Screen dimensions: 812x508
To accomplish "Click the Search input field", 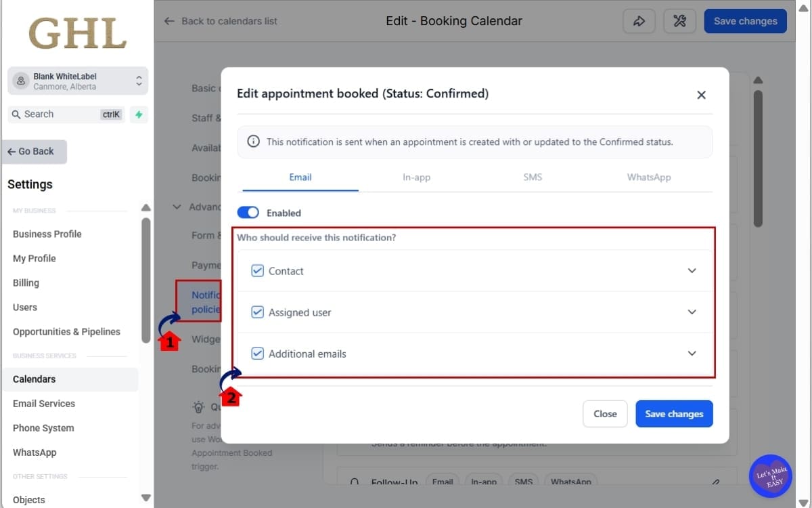I will (x=66, y=114).
